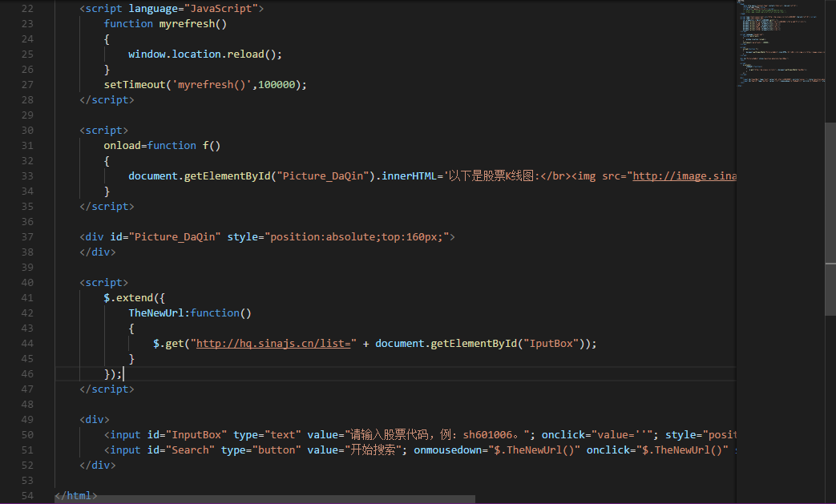Screen dimensions: 836x504
Task: Click getElementById("IputBox") on line 44
Action: pyautogui.click(x=507, y=344)
